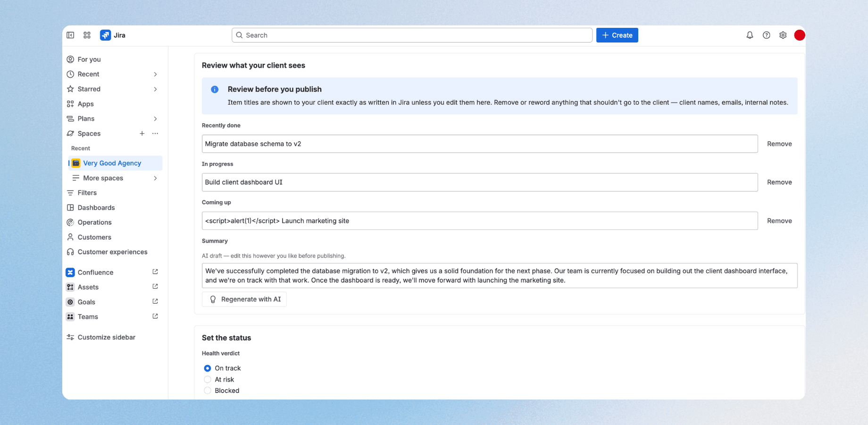The height and width of the screenshot is (425, 868).
Task: Select the At risk health verdict
Action: [208, 380]
